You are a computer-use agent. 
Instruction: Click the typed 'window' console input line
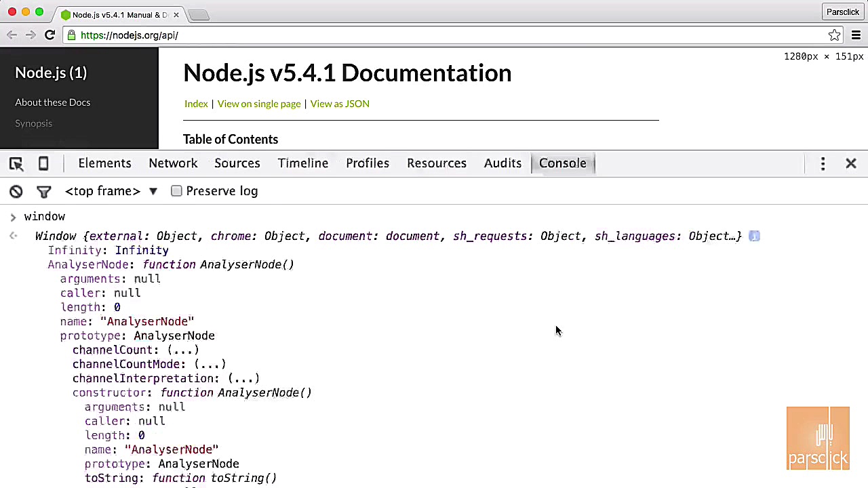(45, 216)
